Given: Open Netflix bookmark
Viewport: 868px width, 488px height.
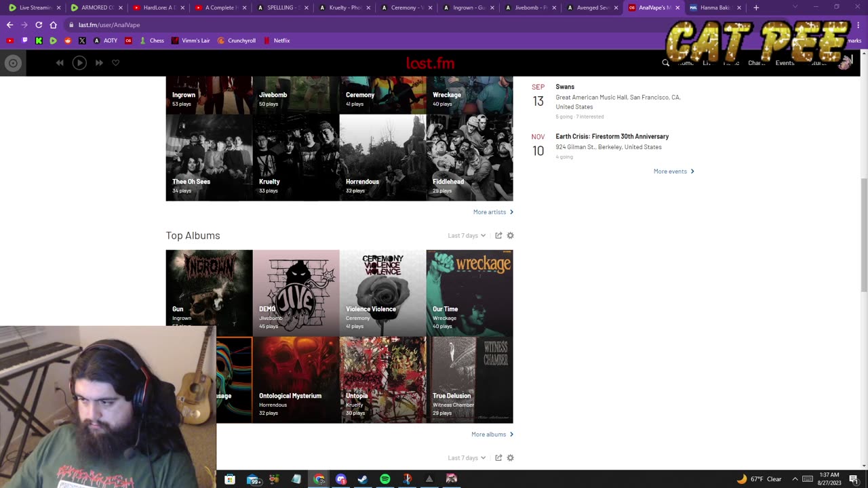Looking at the screenshot, I should point(277,41).
